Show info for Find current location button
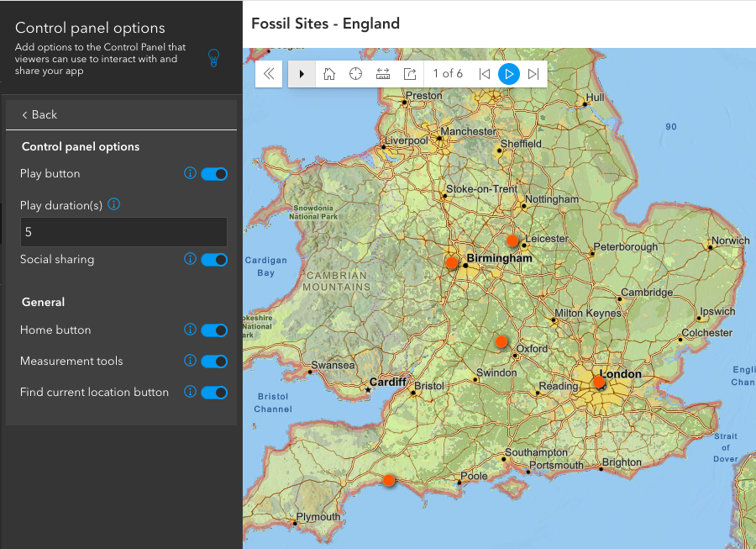 coord(190,391)
